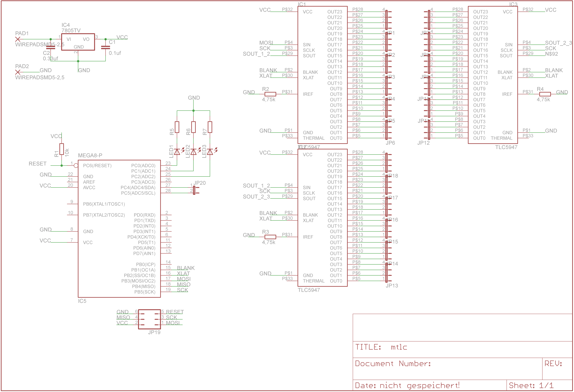This screenshot has height=392, width=574.
Task: Select resistor R4 next to IC3 IREF
Action: [545, 94]
